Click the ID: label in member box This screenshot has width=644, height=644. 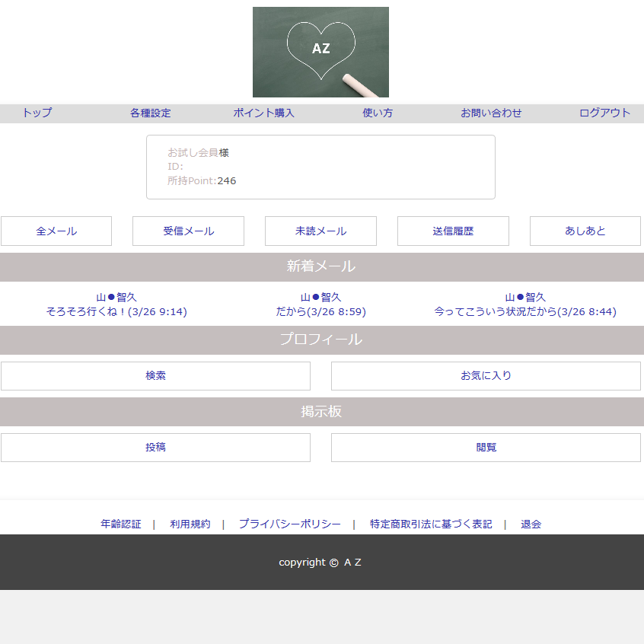tap(175, 167)
